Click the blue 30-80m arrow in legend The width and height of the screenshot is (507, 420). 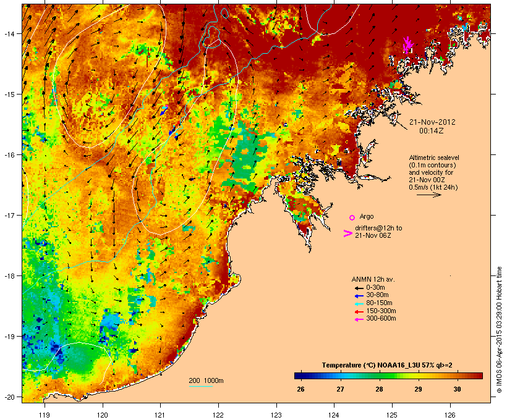click(359, 296)
